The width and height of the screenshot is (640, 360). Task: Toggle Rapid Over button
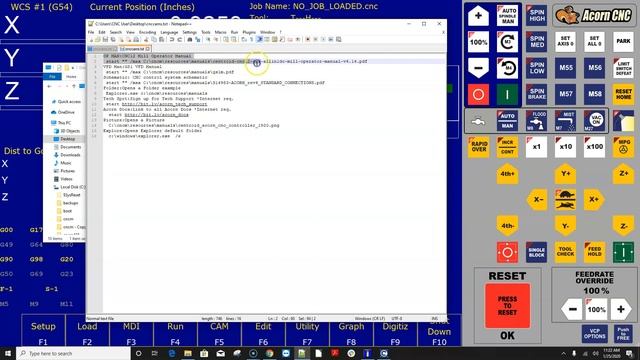pos(478,147)
